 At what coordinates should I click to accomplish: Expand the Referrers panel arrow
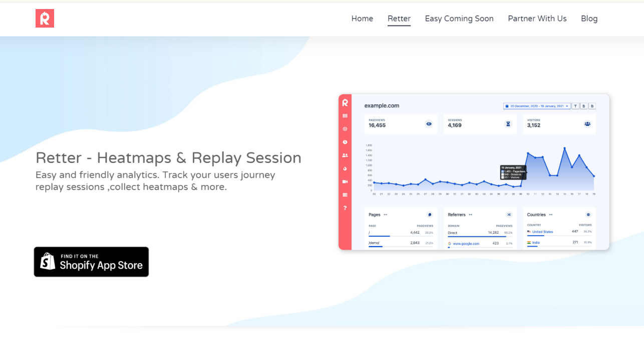(470, 215)
